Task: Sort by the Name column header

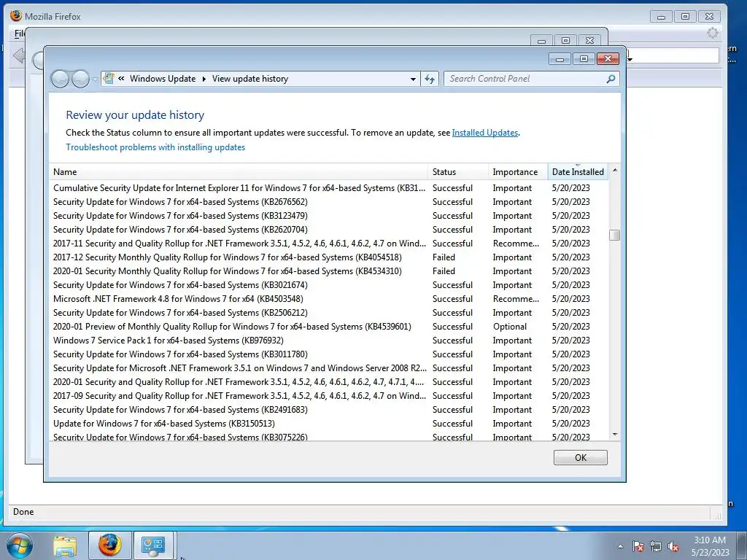Action: click(239, 172)
